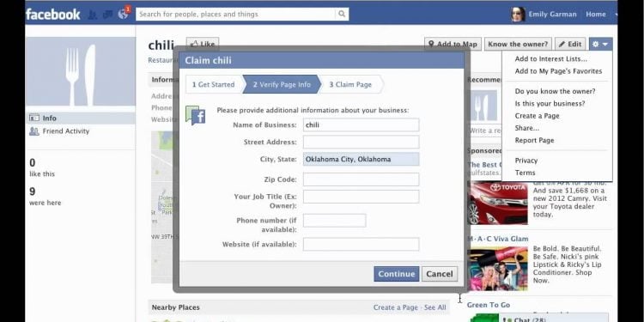Open Friend Activity in sidebar
Viewport: 644px width, 322px height.
[x=81, y=131]
